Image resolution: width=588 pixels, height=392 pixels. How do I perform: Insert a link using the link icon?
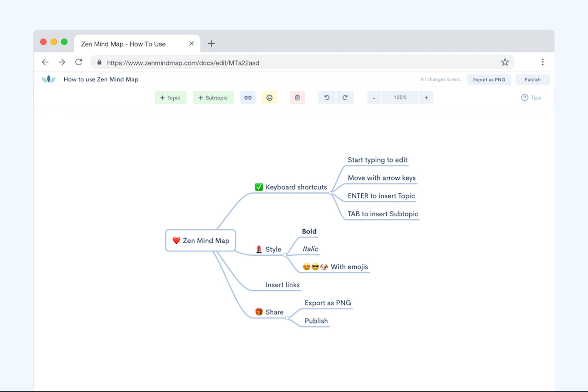pyautogui.click(x=248, y=97)
